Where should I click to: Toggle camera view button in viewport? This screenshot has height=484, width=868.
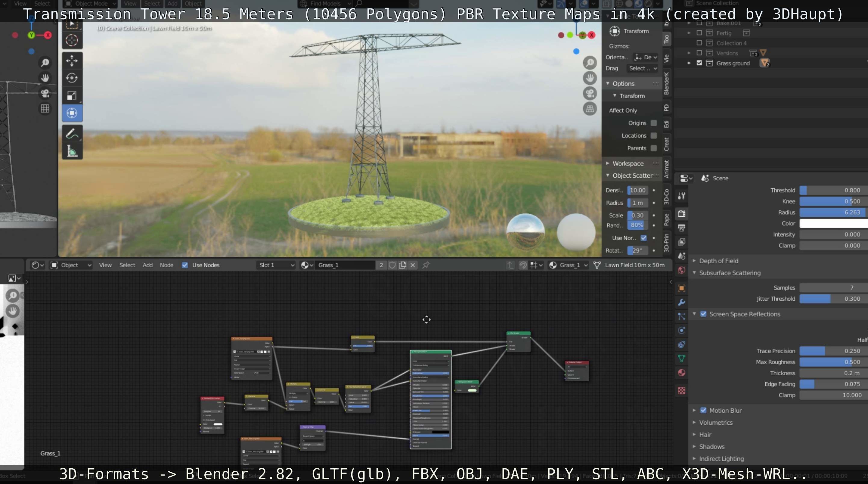tap(590, 93)
